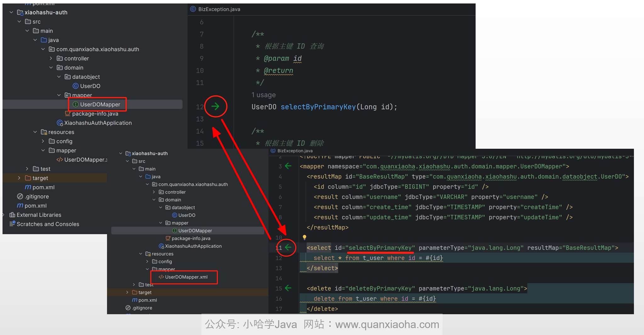The image size is (644, 335).
Task: Switch to the BizException.java tab in top editor
Action: [x=219, y=9]
